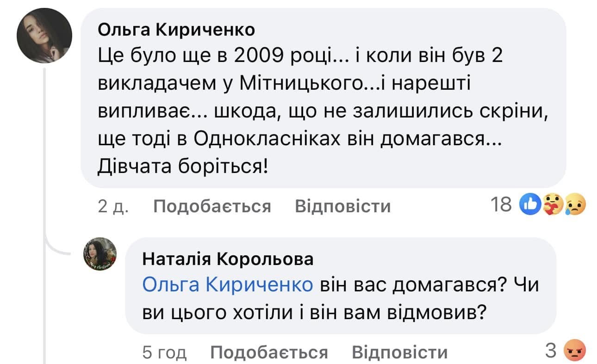597x364 pixels.
Task: Click the Angry red-face reaction icon
Action: tap(574, 352)
